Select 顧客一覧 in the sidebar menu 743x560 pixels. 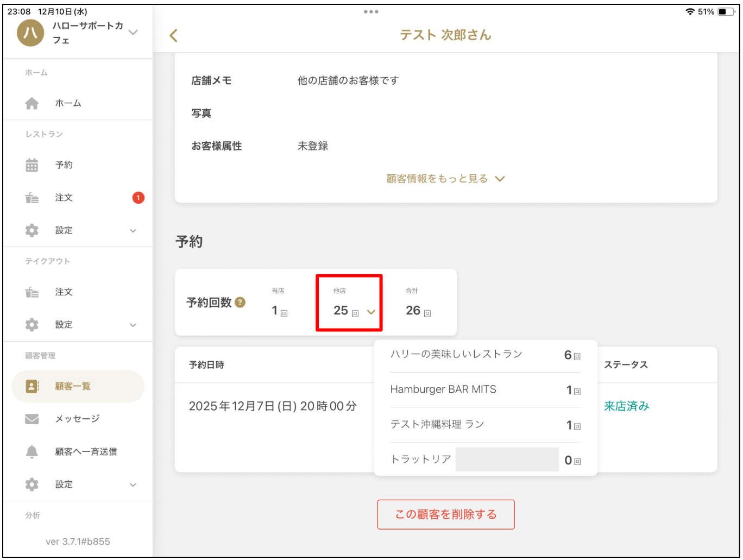point(72,386)
